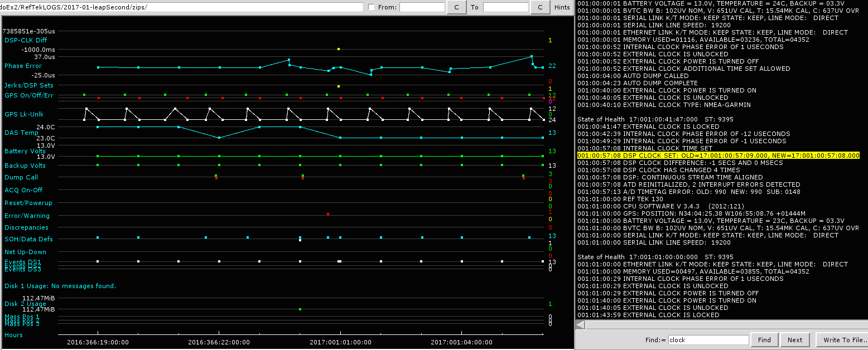The image size is (868, 350).
Task: Click the green Disk 2 Usage marker
Action: click(300, 309)
